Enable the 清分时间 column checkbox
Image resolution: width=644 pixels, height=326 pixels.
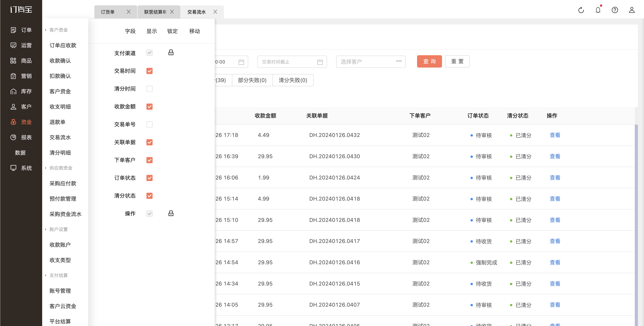(x=149, y=89)
